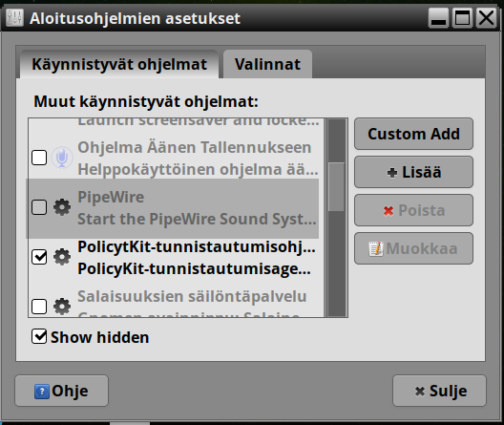This screenshot has height=425, width=504.
Task: Select the Launch screensaver and locker entry
Action: coord(177,122)
